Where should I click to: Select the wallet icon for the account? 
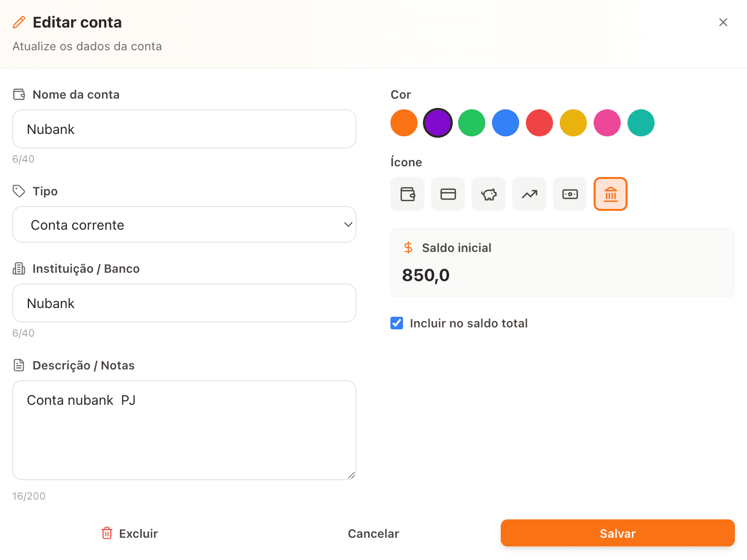(407, 194)
